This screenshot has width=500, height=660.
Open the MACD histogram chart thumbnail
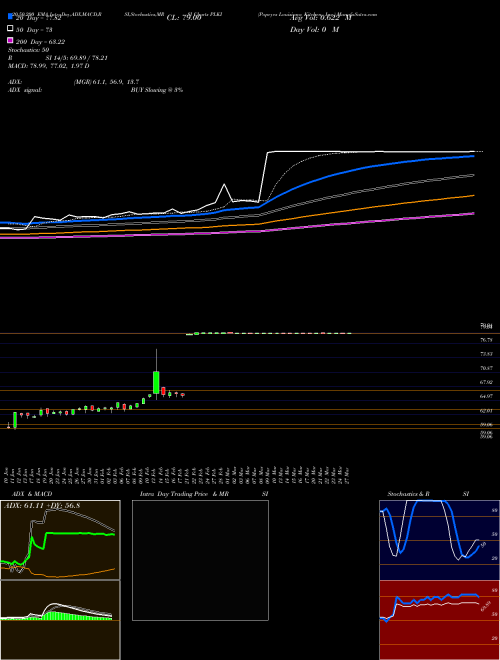(x=60, y=620)
